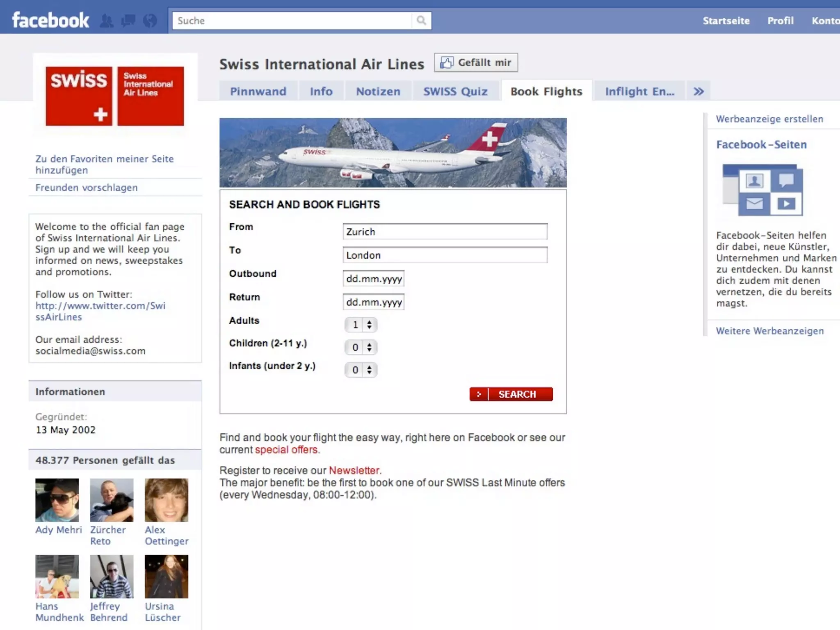The height and width of the screenshot is (630, 840).
Task: Click the Newsletter link
Action: pyautogui.click(x=354, y=470)
